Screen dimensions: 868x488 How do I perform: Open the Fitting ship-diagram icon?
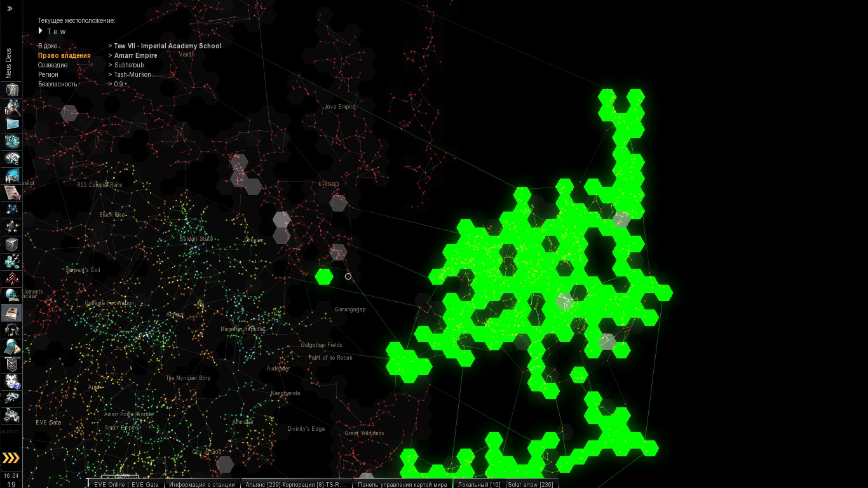point(12,141)
